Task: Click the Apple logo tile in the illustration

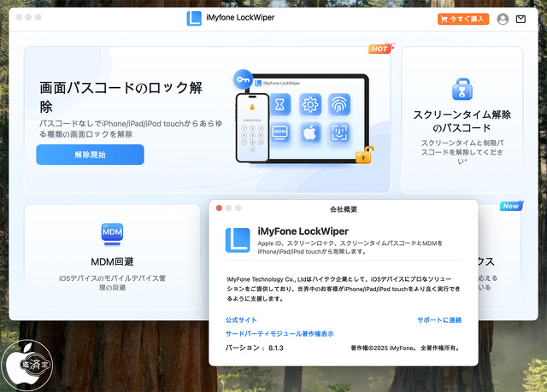Action: pos(310,133)
